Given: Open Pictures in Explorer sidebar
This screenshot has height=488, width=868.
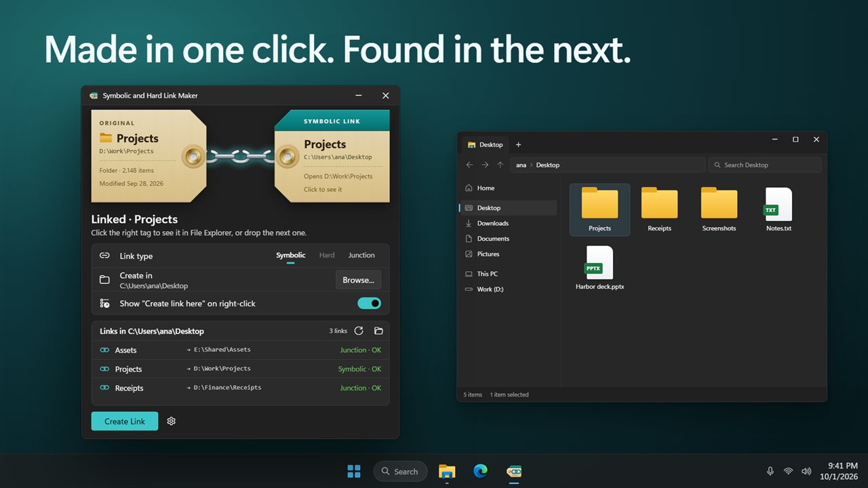Looking at the screenshot, I should pyautogui.click(x=508, y=254).
